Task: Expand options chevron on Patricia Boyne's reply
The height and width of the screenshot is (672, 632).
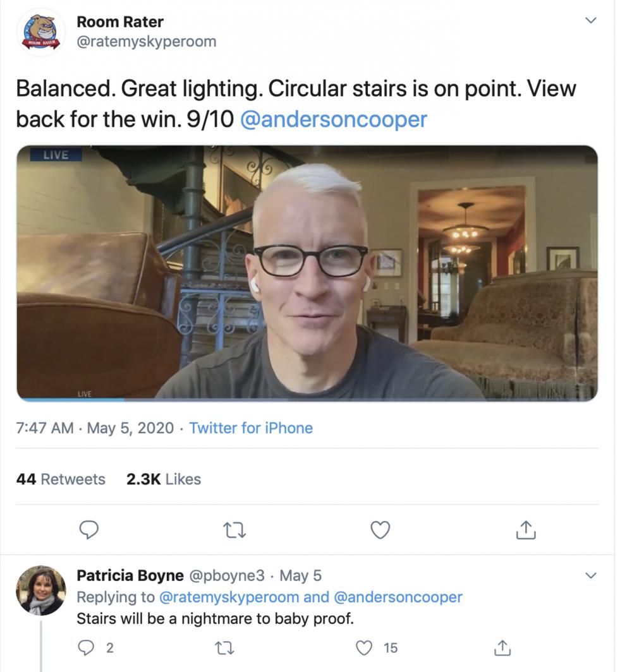Action: coord(591,575)
